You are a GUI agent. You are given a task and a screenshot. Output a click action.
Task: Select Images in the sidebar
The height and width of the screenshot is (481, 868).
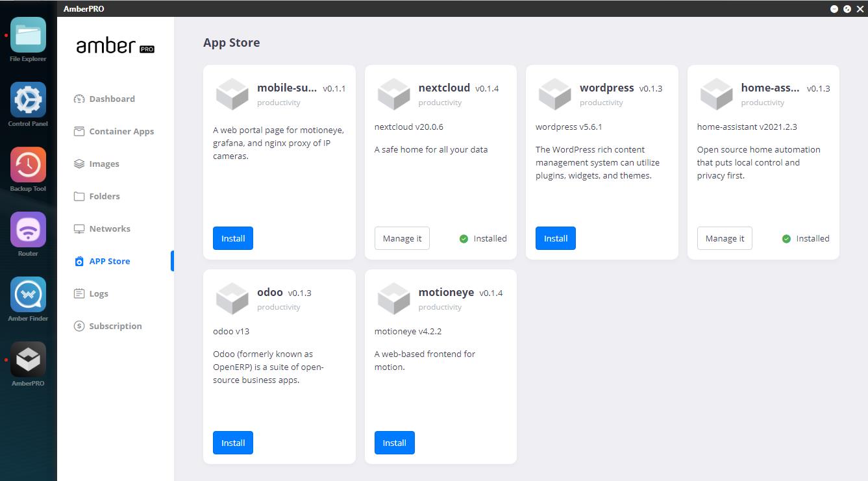(104, 164)
